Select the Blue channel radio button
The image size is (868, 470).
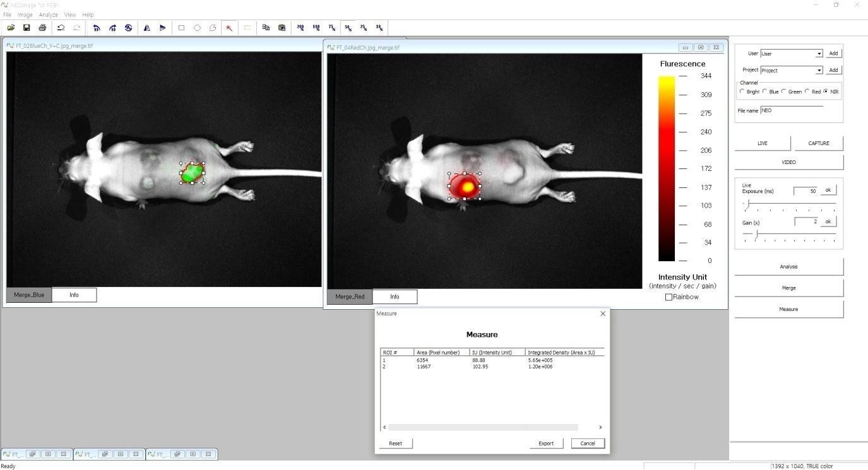764,91
